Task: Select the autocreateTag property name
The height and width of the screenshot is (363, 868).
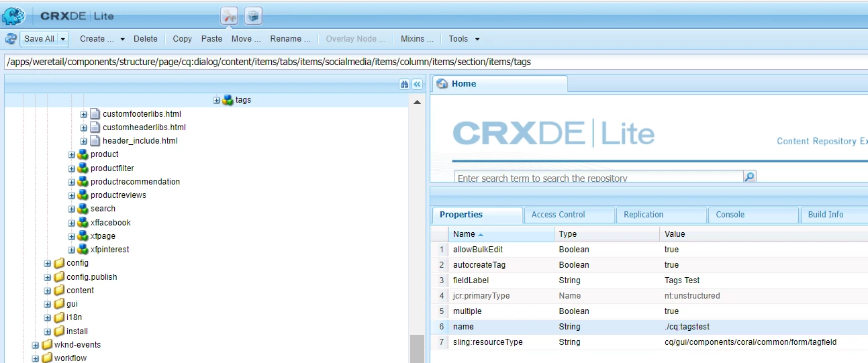Action: (x=479, y=265)
